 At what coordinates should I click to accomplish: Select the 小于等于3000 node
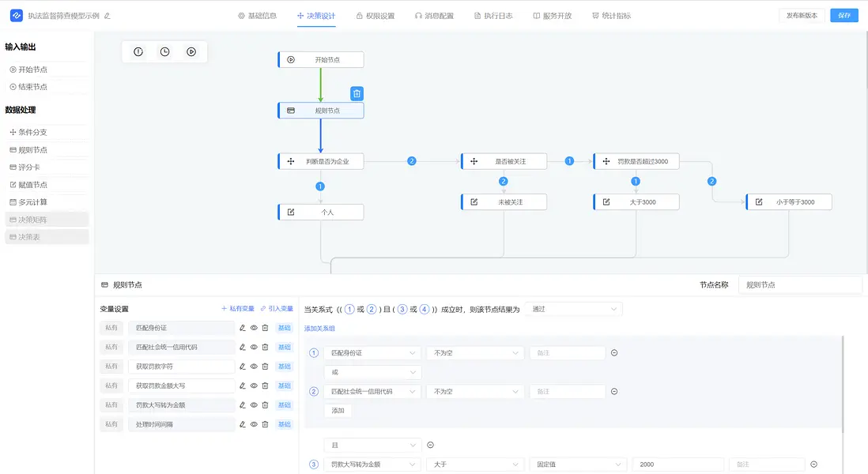789,202
